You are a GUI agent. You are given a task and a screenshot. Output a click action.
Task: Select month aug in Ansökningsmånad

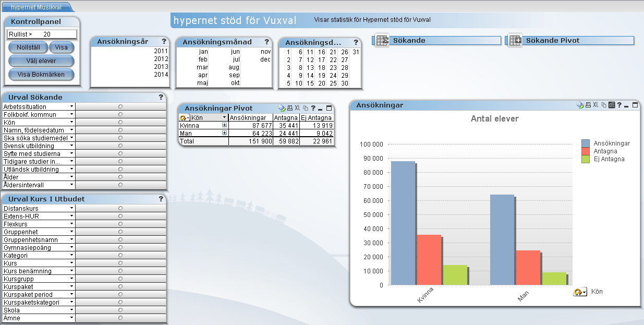tap(234, 67)
